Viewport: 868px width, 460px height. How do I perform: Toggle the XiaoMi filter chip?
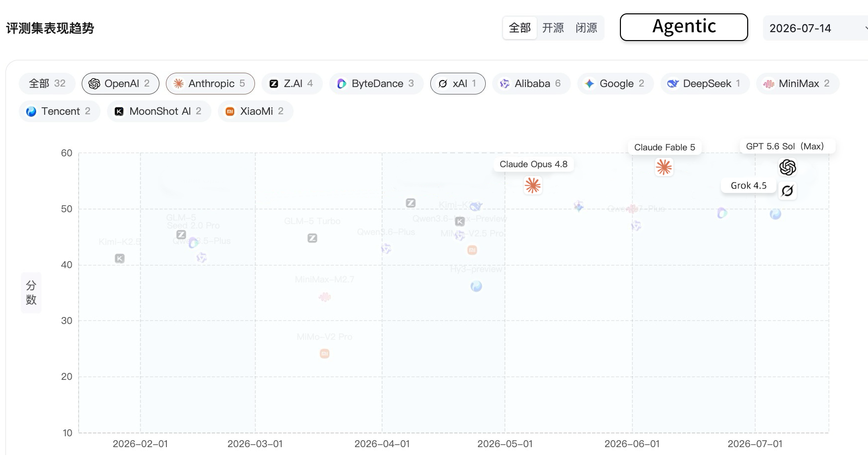(255, 111)
